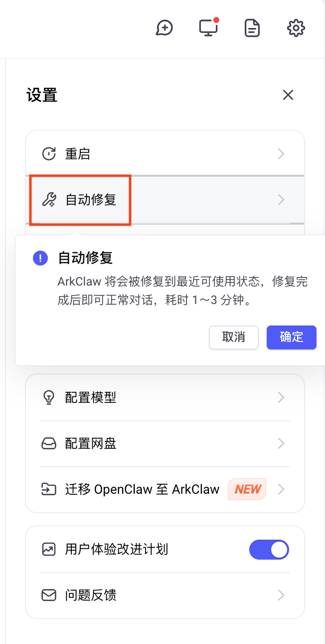Screen dimensions: 325x644
Task: Click the new chat bubble icon
Action: 164,28
